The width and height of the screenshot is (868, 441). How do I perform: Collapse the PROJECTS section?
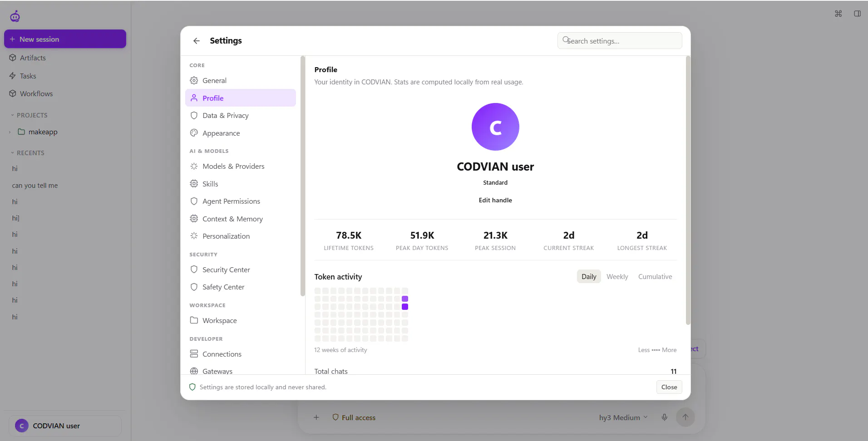click(29, 115)
